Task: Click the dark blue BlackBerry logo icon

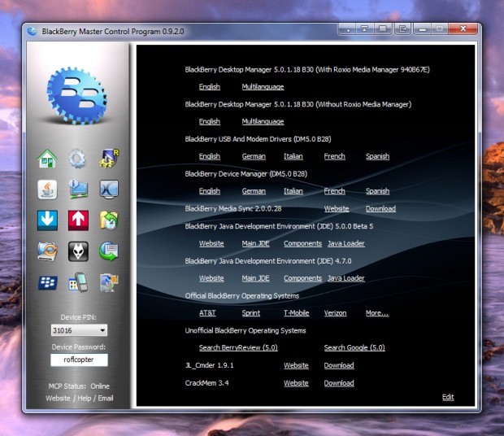Action: click(x=48, y=282)
